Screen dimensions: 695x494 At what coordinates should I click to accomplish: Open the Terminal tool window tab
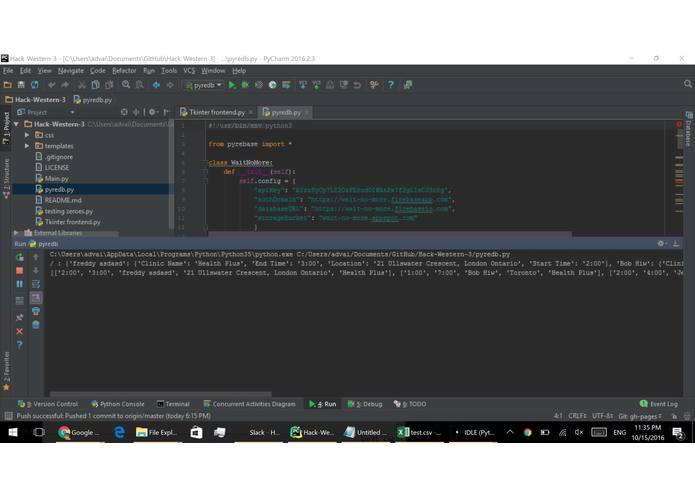tap(173, 404)
